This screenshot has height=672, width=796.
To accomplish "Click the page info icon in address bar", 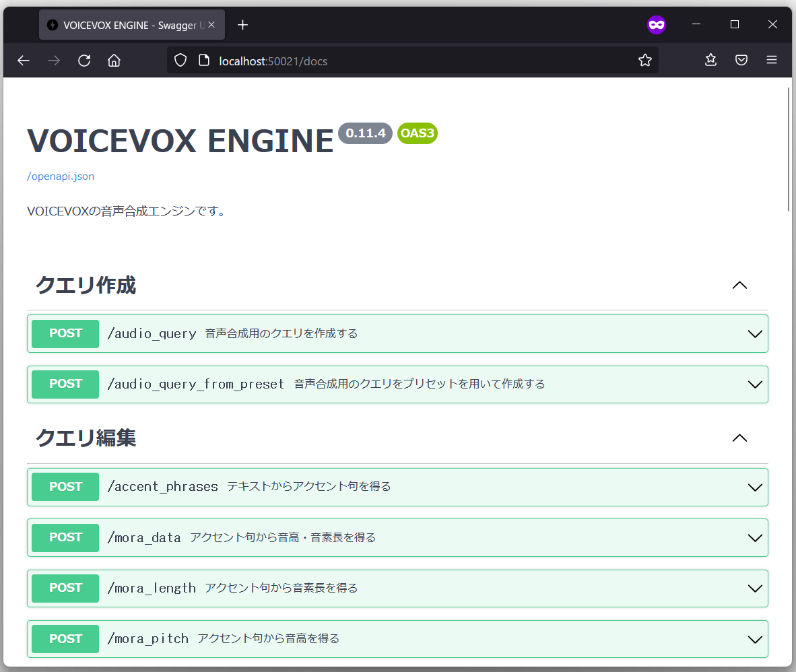I will [204, 61].
